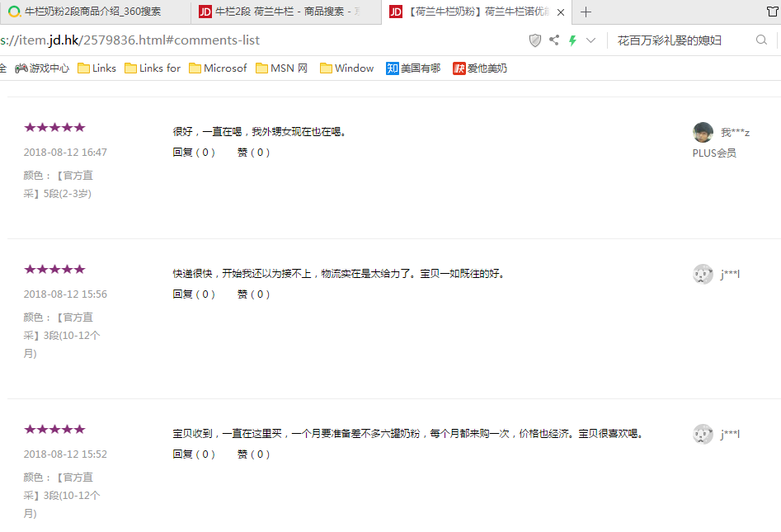Expand dropdown arrow next to lightning icon
This screenshot has width=781, height=532.
click(x=590, y=40)
